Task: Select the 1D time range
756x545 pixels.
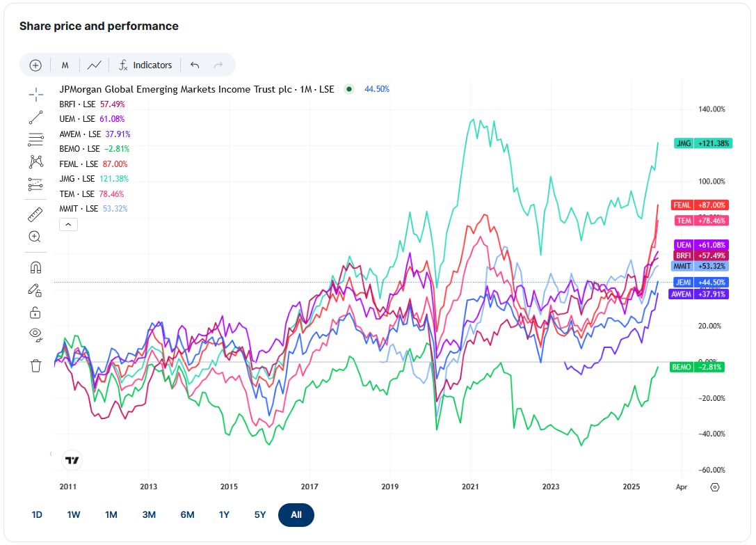Action: point(37,514)
